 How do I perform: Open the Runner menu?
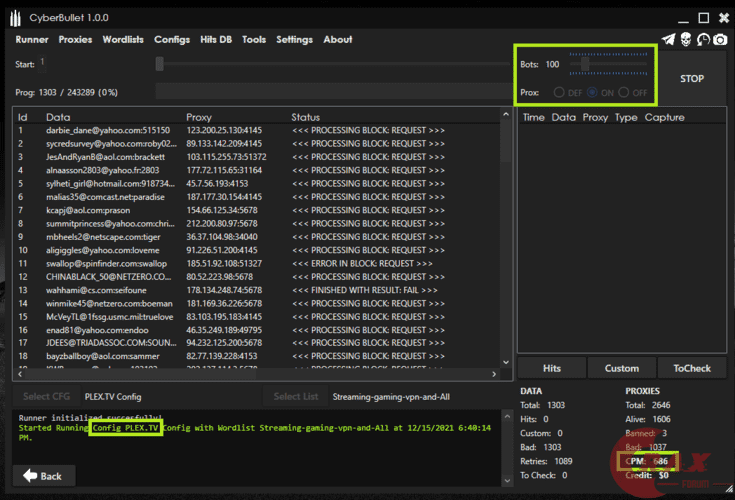click(32, 40)
